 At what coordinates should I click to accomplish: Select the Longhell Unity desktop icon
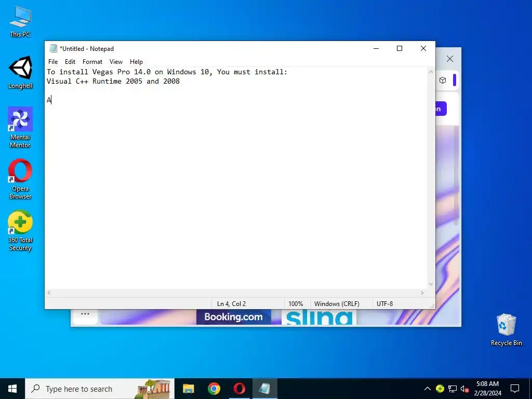pyautogui.click(x=20, y=73)
